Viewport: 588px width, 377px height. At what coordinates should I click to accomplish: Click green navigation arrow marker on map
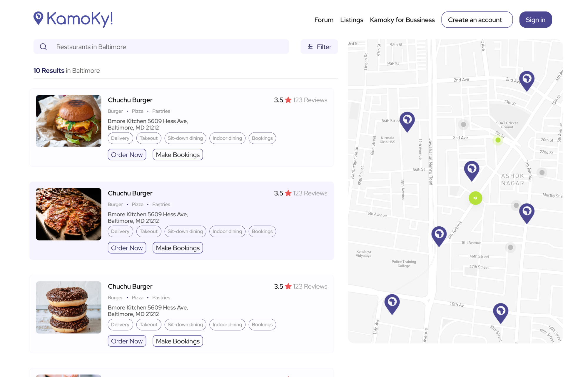point(475,198)
